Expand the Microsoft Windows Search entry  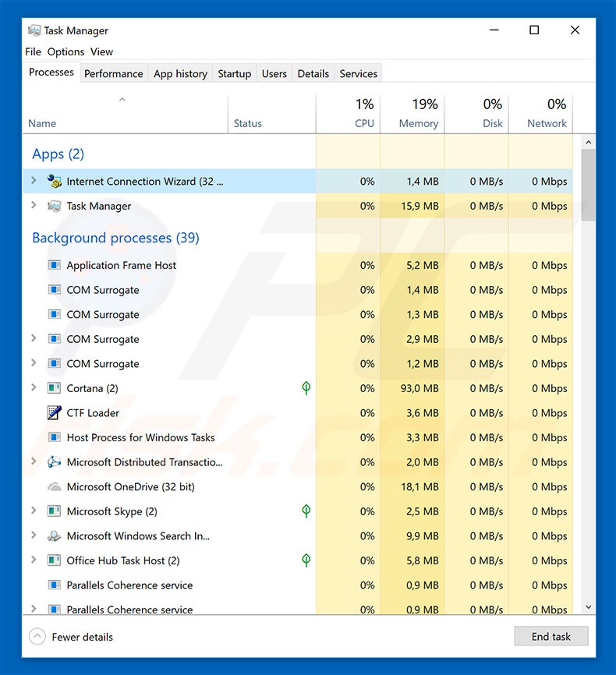(34, 535)
